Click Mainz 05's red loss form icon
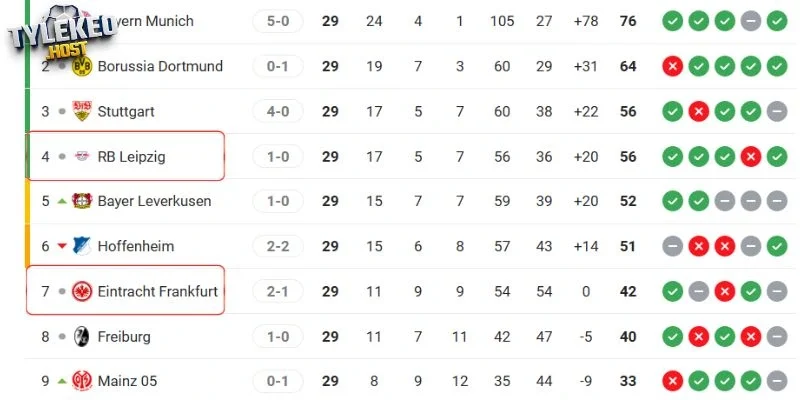Screen dimensions: 800x400 tap(672, 381)
